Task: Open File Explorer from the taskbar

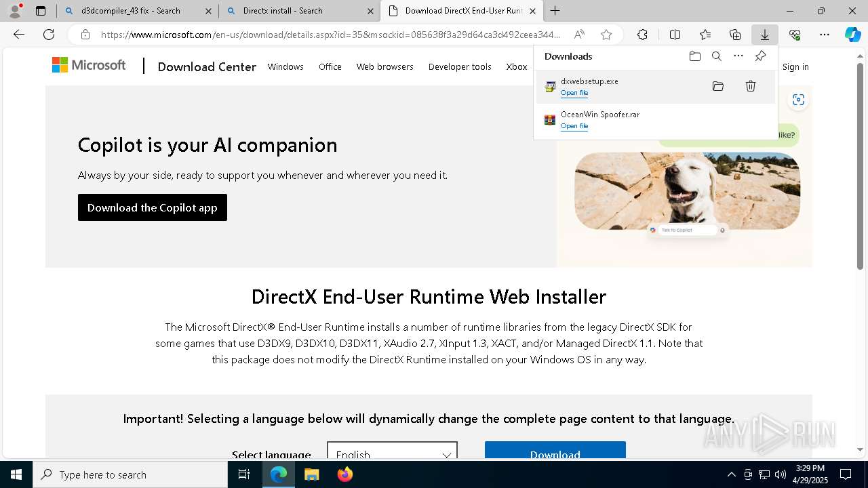Action: [x=311, y=474]
